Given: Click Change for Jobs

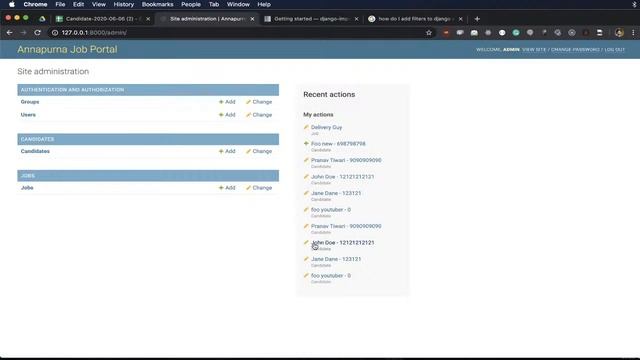Looking at the screenshot, I should pos(259,188).
